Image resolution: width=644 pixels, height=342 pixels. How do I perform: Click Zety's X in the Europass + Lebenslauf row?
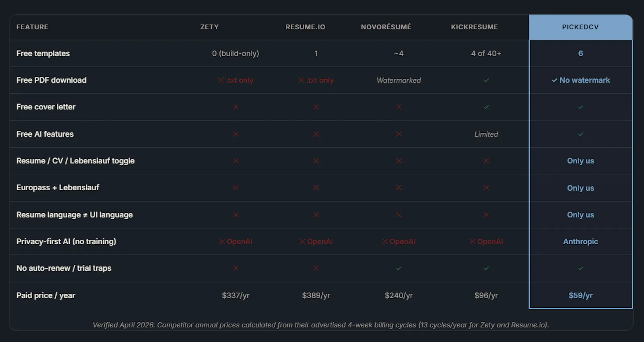236,187
